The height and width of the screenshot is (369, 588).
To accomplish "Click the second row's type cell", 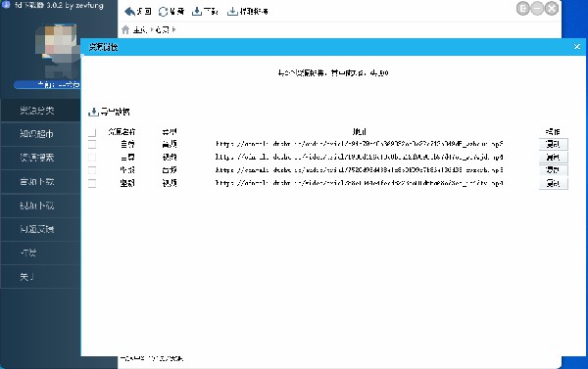I will point(170,158).
